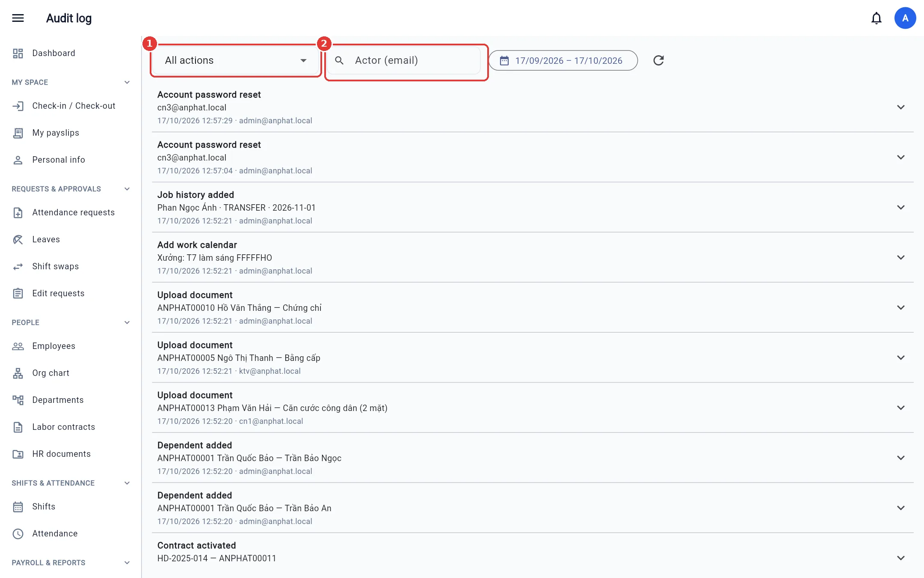924x578 pixels.
Task: Collapse the MY SPACE section
Action: point(127,82)
